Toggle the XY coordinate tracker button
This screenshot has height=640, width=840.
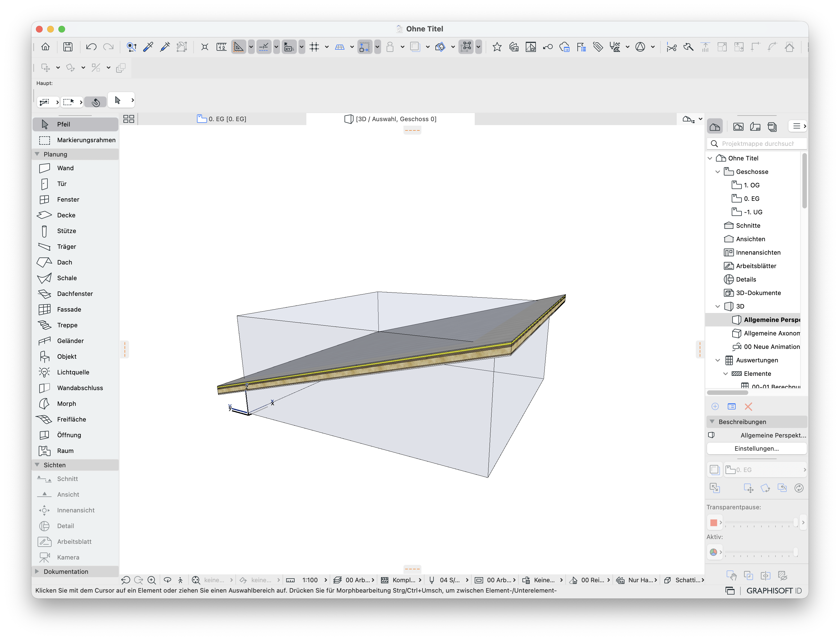tap(289, 47)
